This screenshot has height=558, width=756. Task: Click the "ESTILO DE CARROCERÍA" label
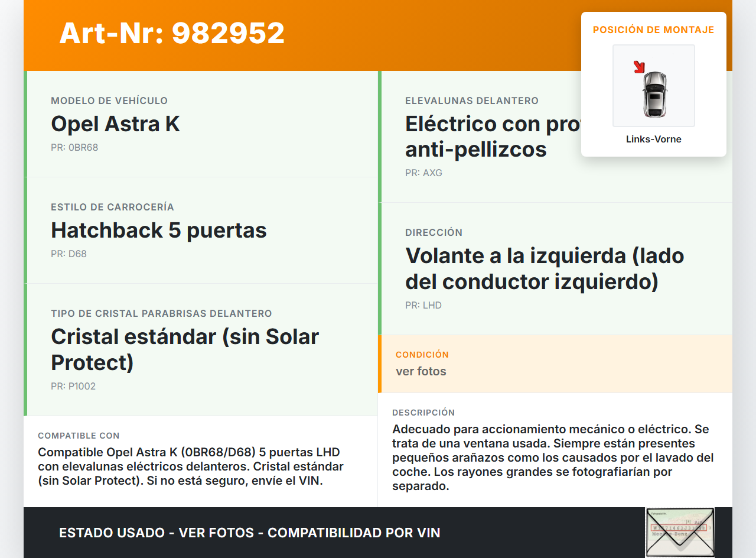tap(112, 207)
